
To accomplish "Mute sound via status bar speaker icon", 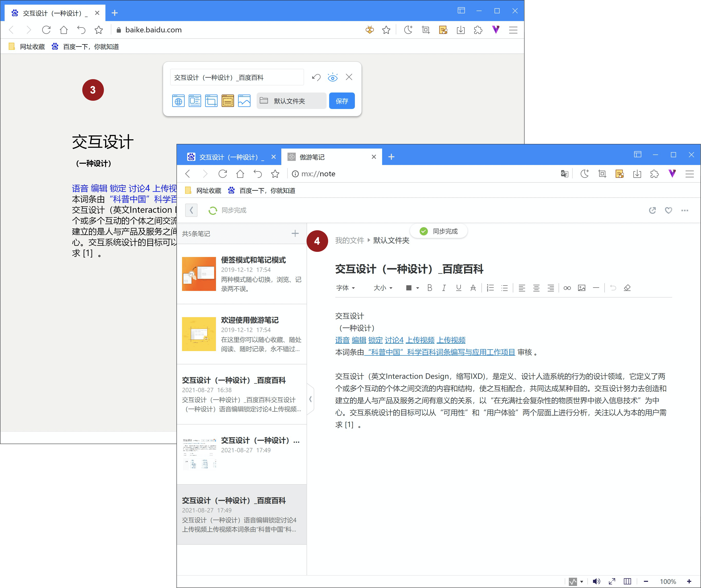I will [x=596, y=581].
